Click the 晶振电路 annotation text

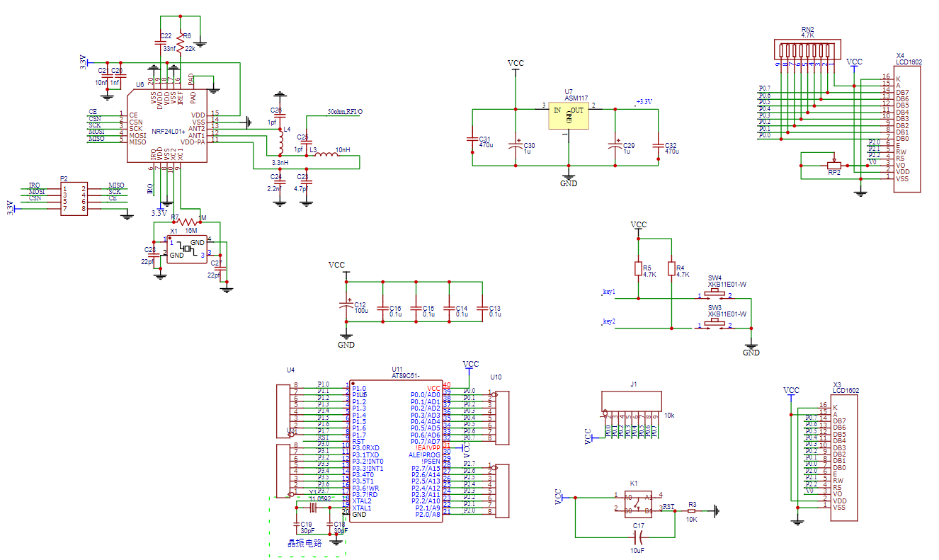click(x=304, y=543)
